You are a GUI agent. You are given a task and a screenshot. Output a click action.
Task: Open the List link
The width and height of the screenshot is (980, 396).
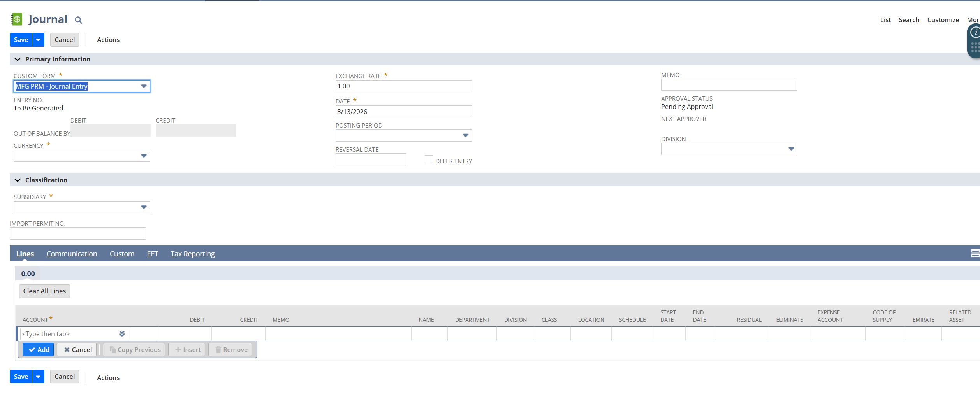pyautogui.click(x=885, y=20)
